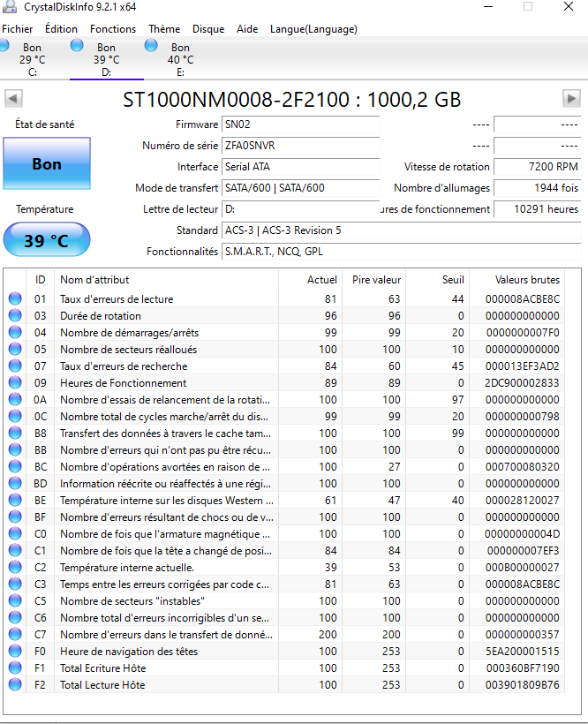Select row "Nombre de secteurs réalloués"

(284, 349)
